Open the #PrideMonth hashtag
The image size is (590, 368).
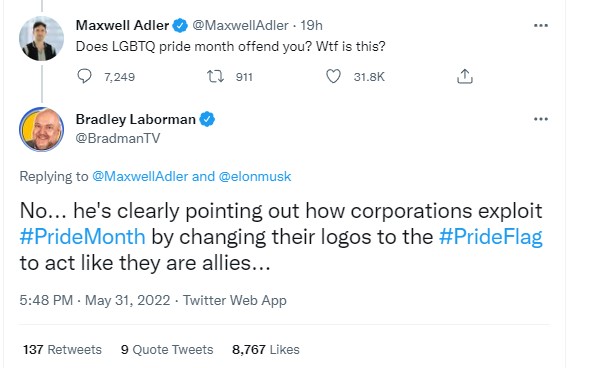coord(82,237)
